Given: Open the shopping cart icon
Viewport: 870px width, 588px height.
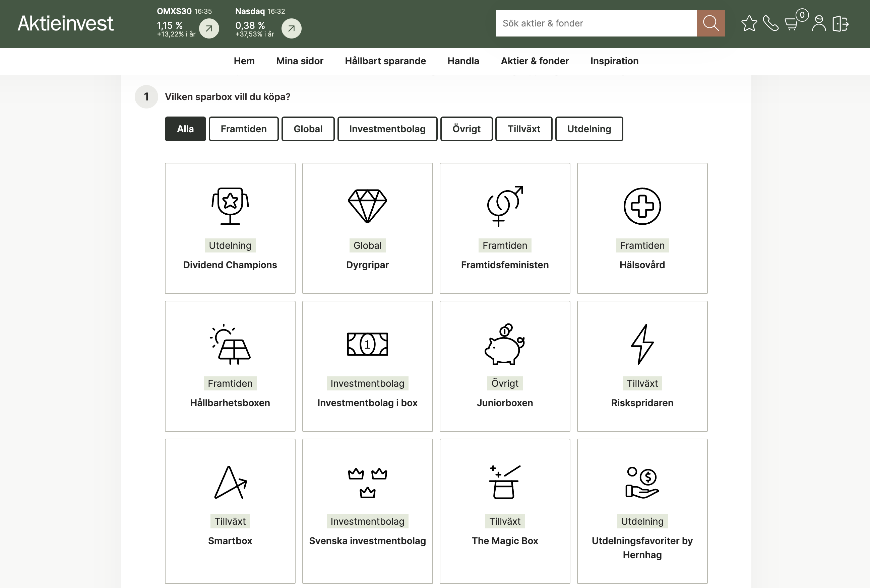Looking at the screenshot, I should click(791, 24).
